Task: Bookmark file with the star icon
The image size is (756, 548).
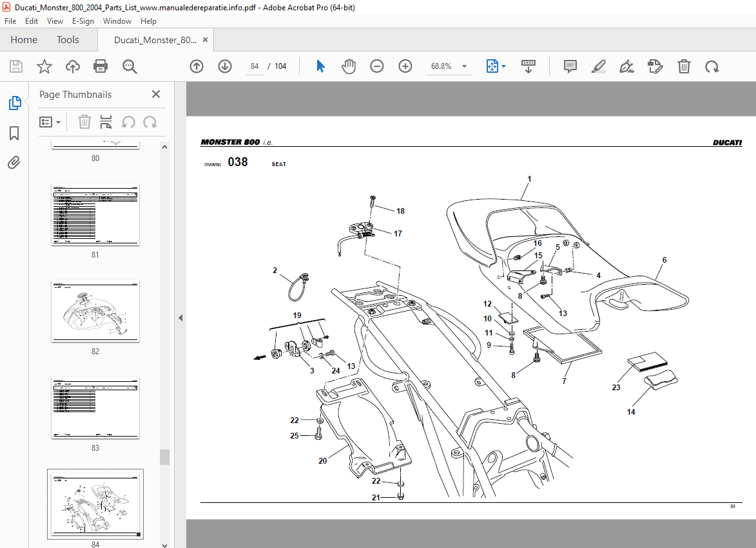Action: pos(44,66)
